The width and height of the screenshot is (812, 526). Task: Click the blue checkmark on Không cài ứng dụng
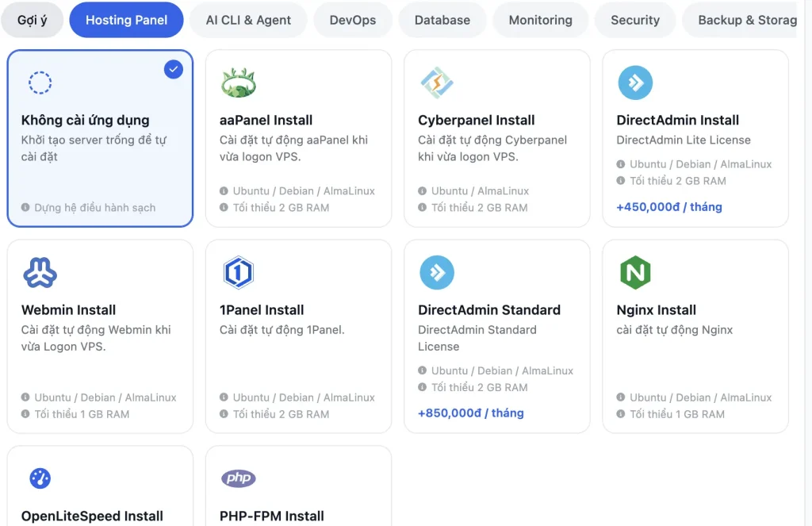tap(174, 69)
